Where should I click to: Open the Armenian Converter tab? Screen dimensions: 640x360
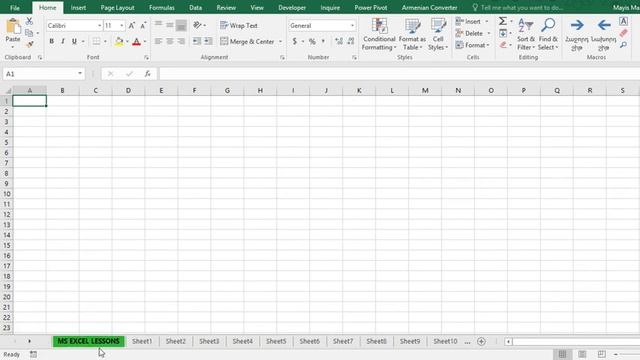click(x=429, y=8)
